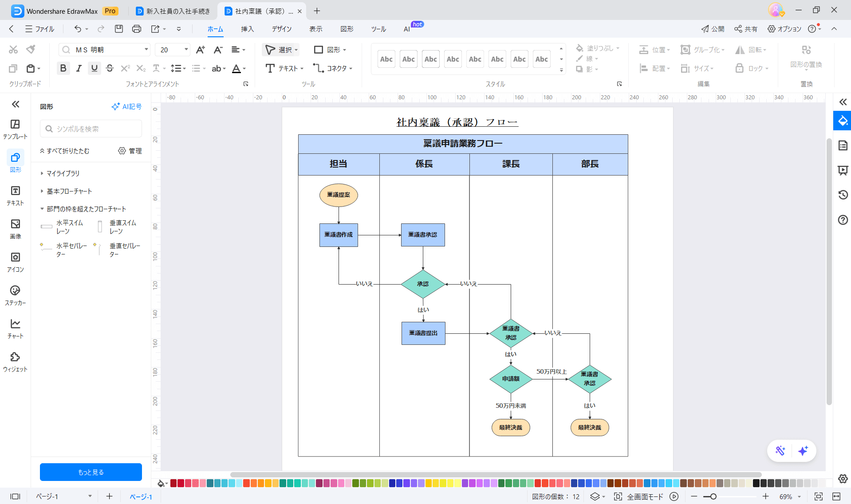Open the Text sidebar panel

pyautogui.click(x=15, y=195)
